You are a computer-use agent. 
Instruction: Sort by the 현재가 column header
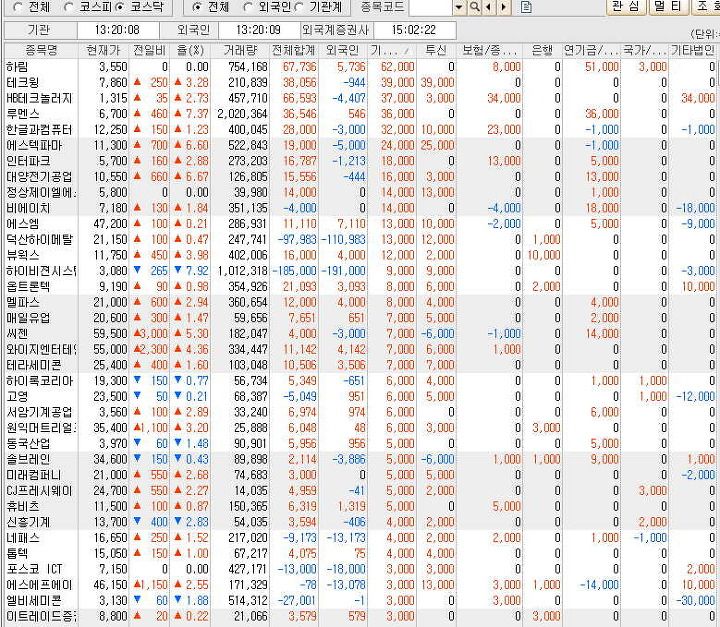tap(103, 50)
